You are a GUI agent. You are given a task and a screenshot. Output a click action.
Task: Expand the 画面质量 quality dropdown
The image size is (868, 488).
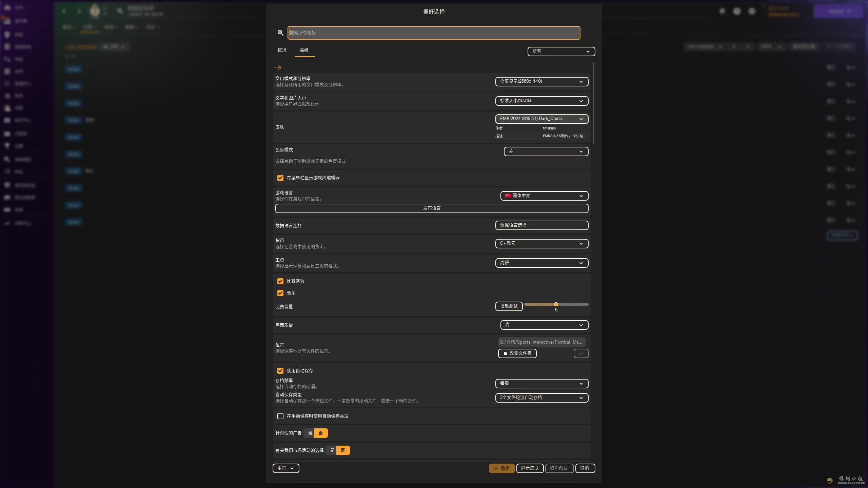(544, 325)
